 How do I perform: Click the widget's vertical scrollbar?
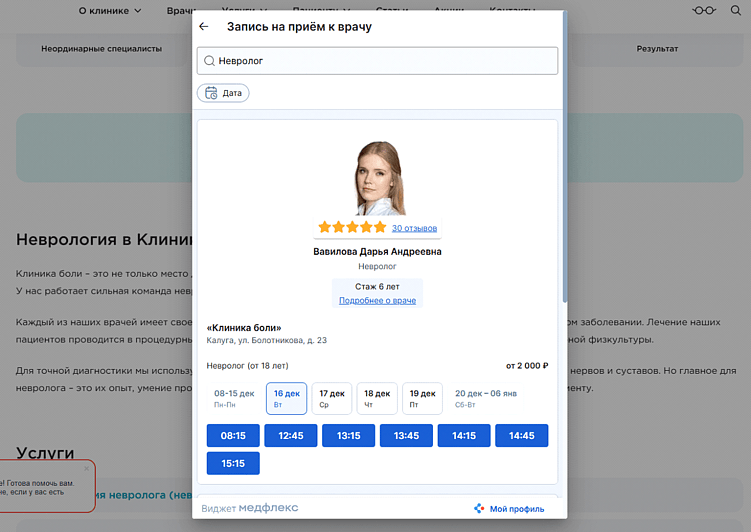565,157
